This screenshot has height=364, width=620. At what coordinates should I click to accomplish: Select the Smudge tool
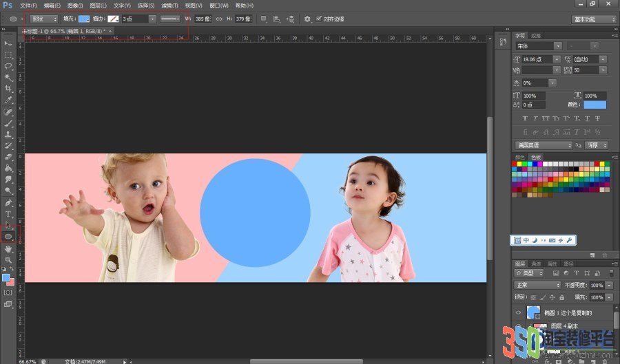pyautogui.click(x=8, y=180)
